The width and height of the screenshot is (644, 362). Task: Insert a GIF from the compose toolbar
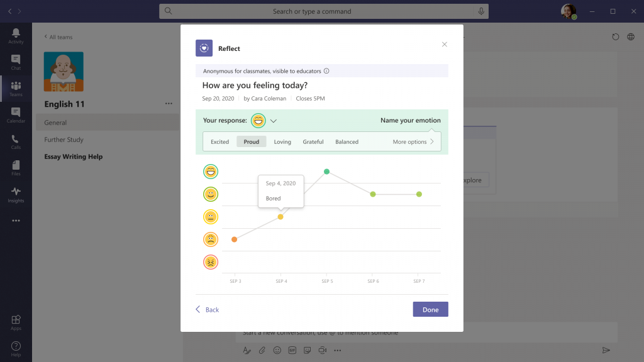click(x=292, y=350)
